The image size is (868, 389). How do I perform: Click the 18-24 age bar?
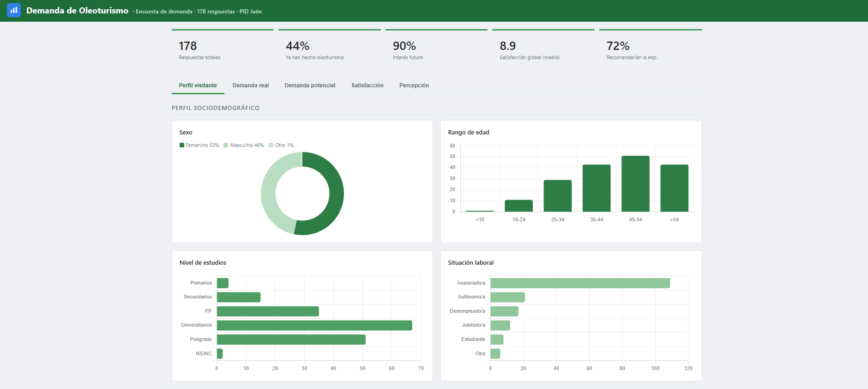(x=518, y=206)
